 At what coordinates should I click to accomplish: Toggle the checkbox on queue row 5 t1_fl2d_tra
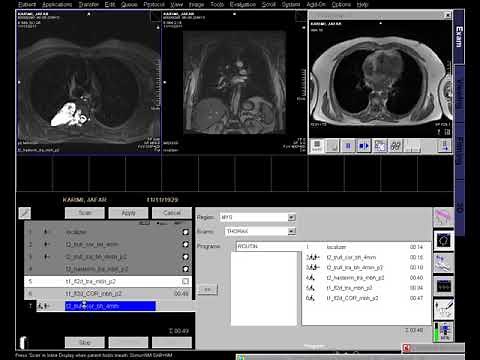[x=186, y=281]
